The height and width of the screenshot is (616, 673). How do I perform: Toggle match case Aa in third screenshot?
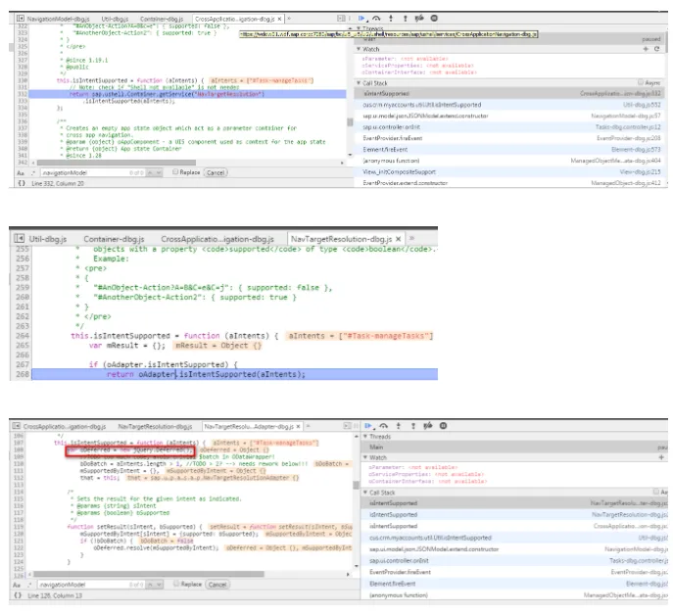coord(17,585)
